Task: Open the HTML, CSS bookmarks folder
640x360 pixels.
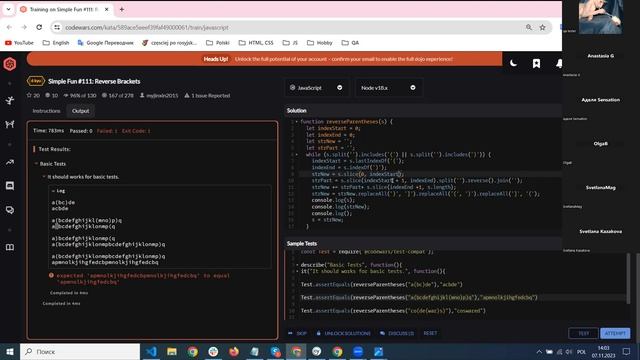Action: 256,42
